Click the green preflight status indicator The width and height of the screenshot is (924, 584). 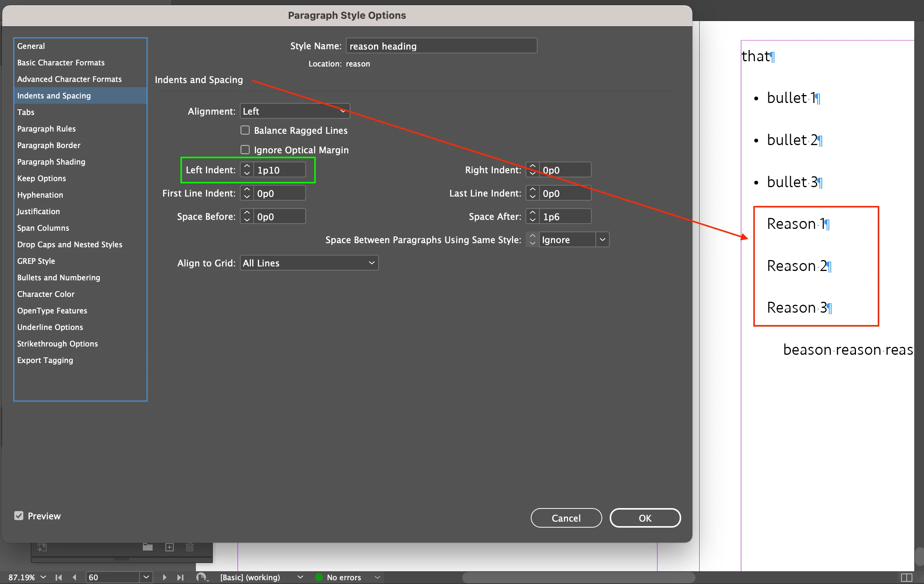pyautogui.click(x=318, y=577)
